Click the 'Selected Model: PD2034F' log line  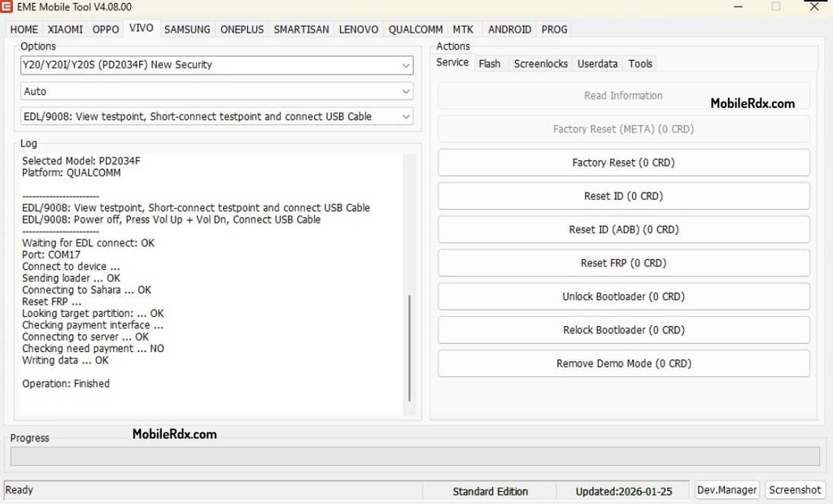click(x=81, y=161)
